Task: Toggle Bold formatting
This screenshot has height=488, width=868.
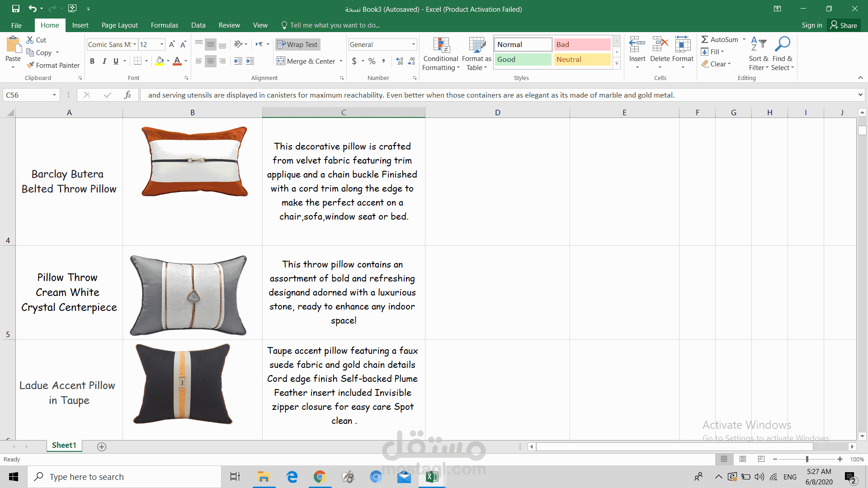Action: 92,61
